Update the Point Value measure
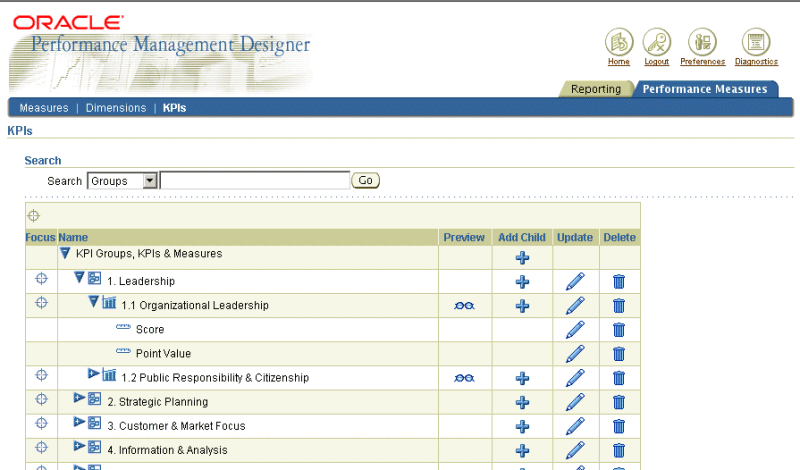 pos(575,353)
